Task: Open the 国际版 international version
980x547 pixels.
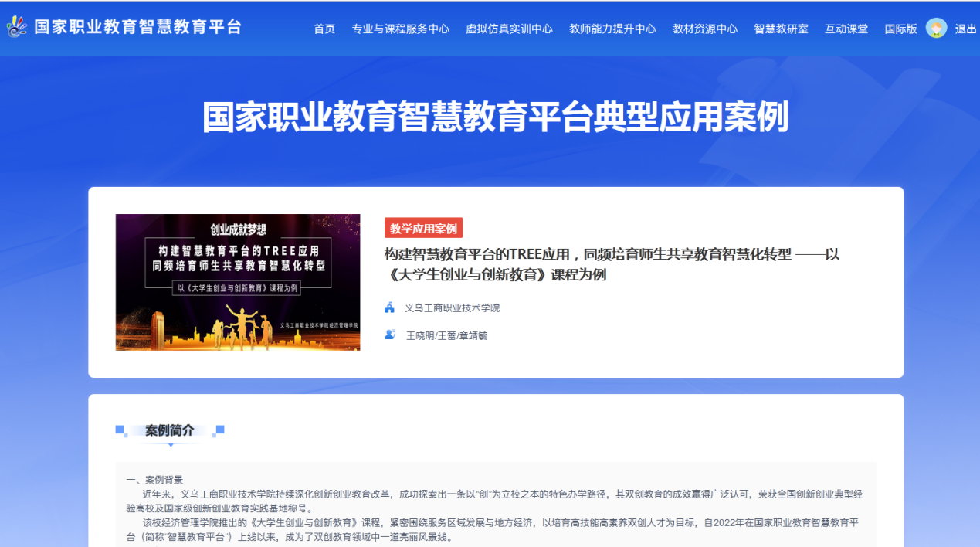Action: coord(900,29)
